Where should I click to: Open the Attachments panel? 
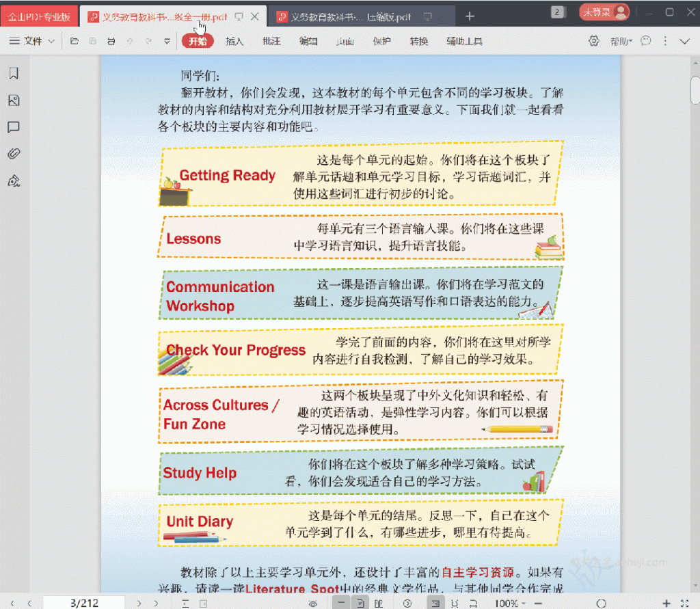pyautogui.click(x=14, y=153)
